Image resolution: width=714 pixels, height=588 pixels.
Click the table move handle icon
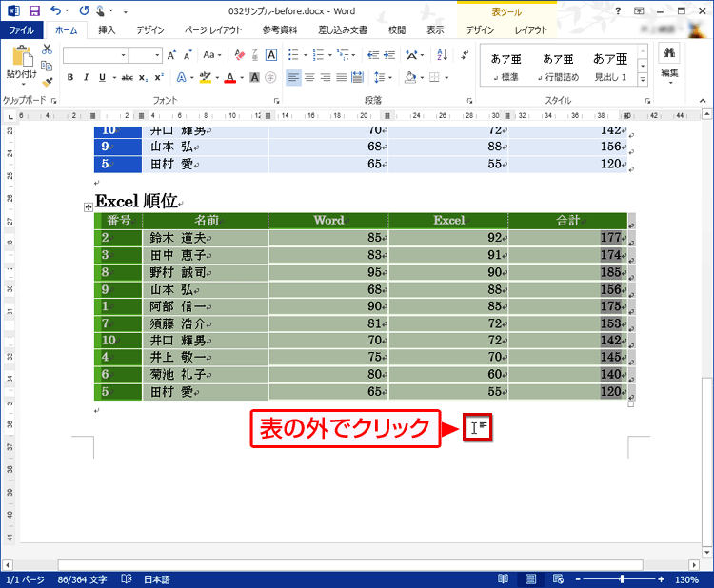tap(89, 207)
